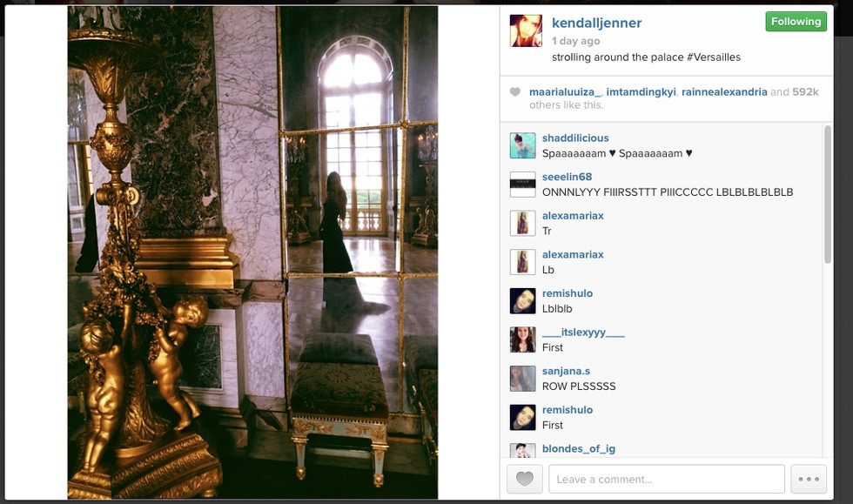Click the Versailles palace photo
Image resolution: width=853 pixels, height=504 pixels.
(252, 252)
